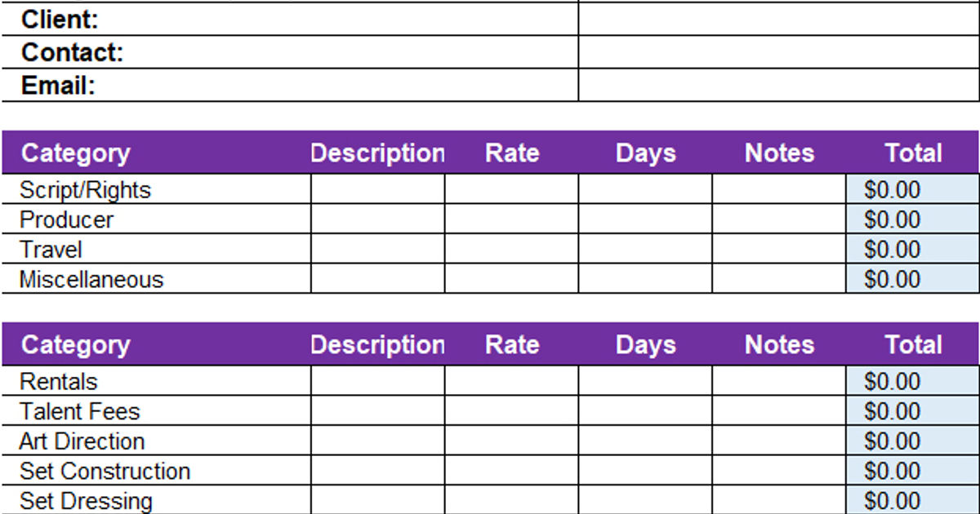Click the Script/Rights category label
Screen dimensions: 980x514
point(85,190)
